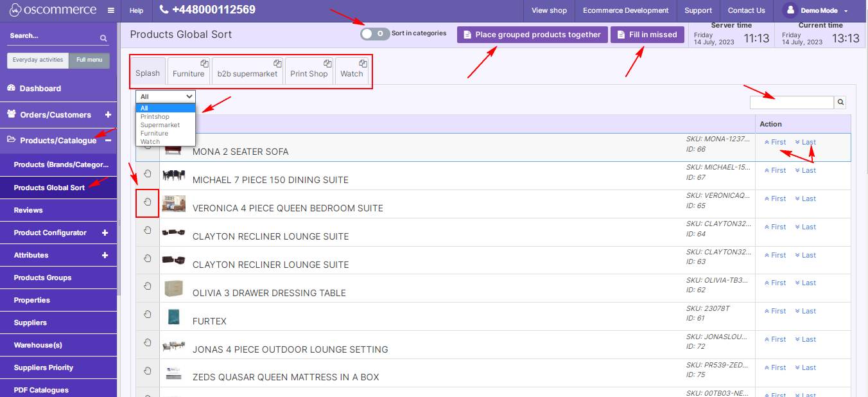Click the oscommerce logo
This screenshot has height=397, width=868.
[x=53, y=10]
